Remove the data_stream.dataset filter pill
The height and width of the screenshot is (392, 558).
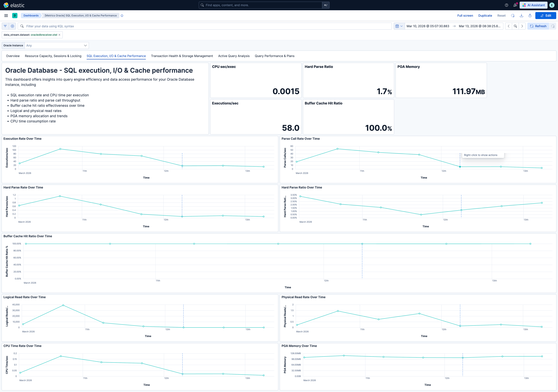[59, 35]
